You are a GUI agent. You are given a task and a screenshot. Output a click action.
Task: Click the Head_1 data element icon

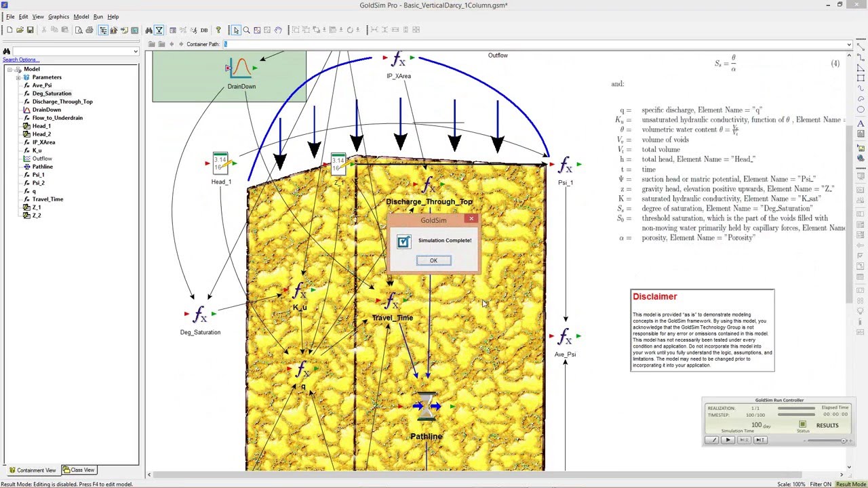[x=220, y=163]
